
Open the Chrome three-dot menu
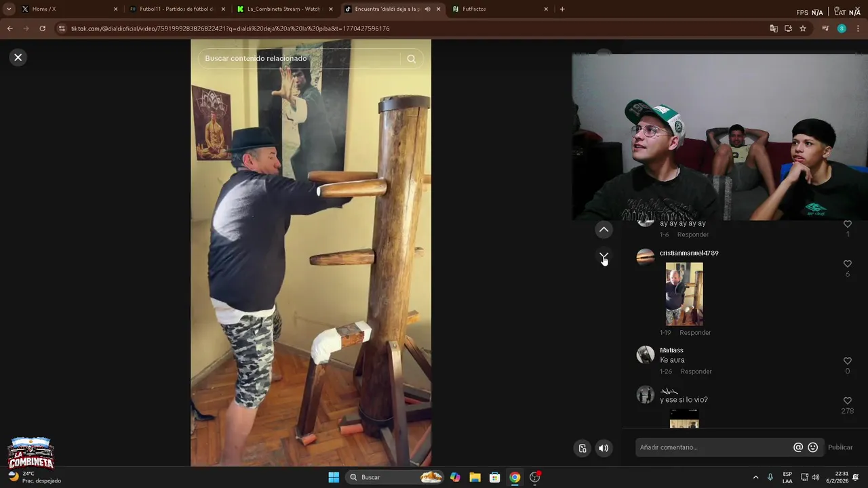point(859,28)
